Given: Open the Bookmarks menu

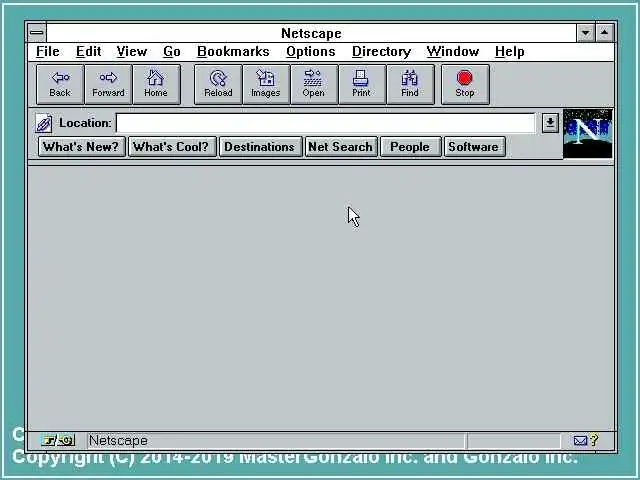Looking at the screenshot, I should pyautogui.click(x=233, y=51).
